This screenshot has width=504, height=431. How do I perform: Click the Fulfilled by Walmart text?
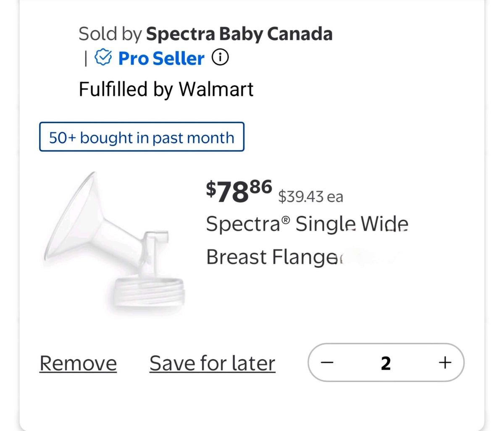(x=166, y=89)
